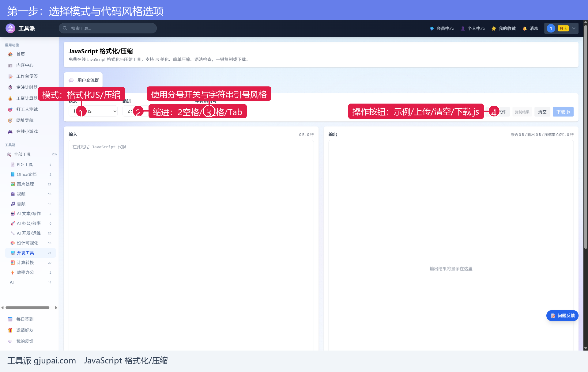This screenshot has height=372, width=588.
Task: Click the 输出 result panel area
Action: (x=451, y=245)
